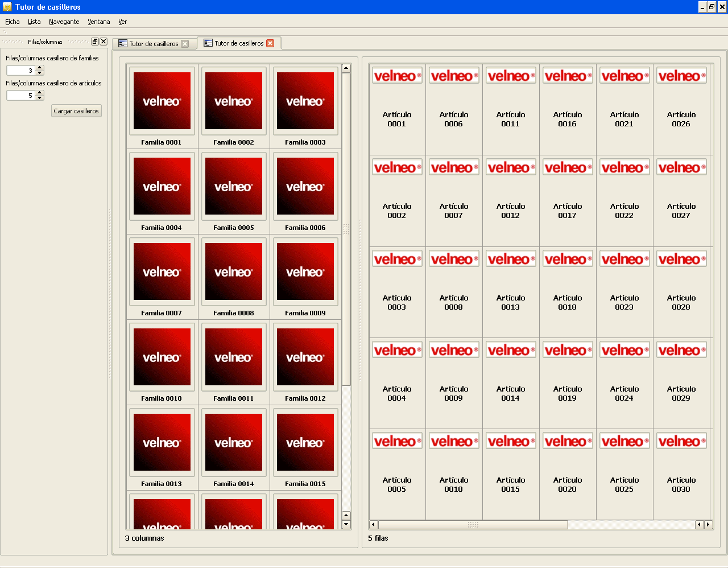Select the Familia 0004 thumbnail
Viewport: 728px width, 568px height.
pos(162,187)
